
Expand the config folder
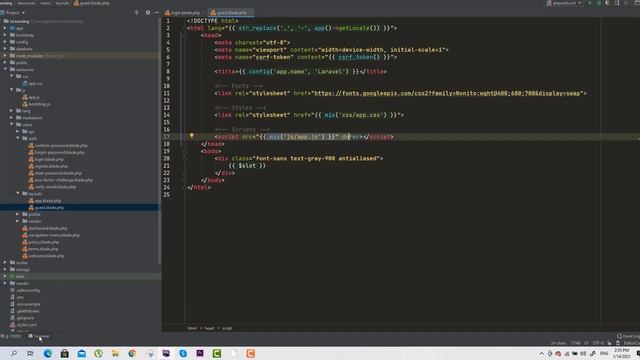point(5,42)
